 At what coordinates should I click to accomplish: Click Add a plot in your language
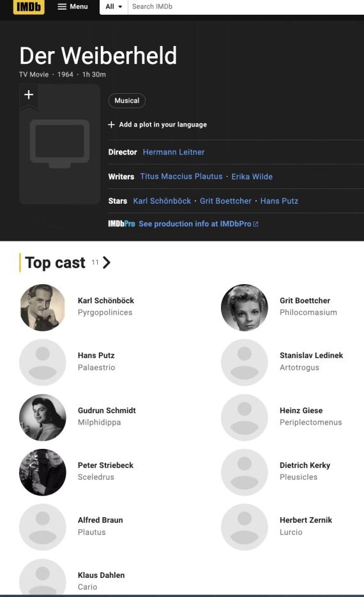[158, 125]
